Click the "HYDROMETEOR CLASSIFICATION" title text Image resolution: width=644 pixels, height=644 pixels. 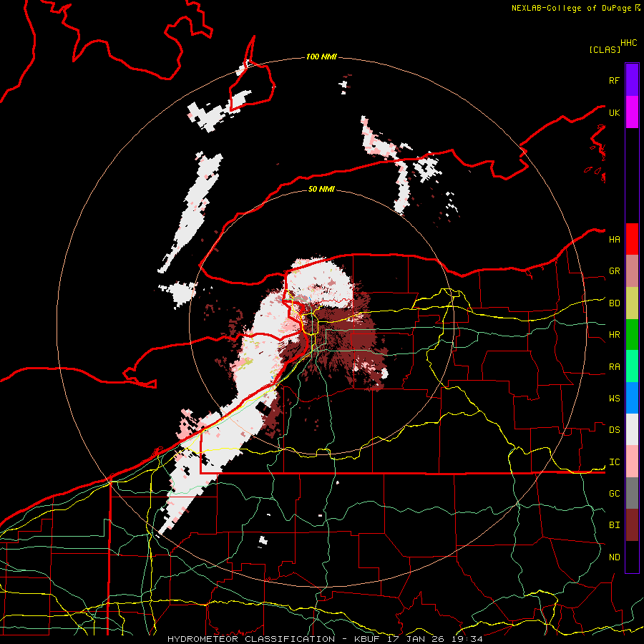point(251,639)
